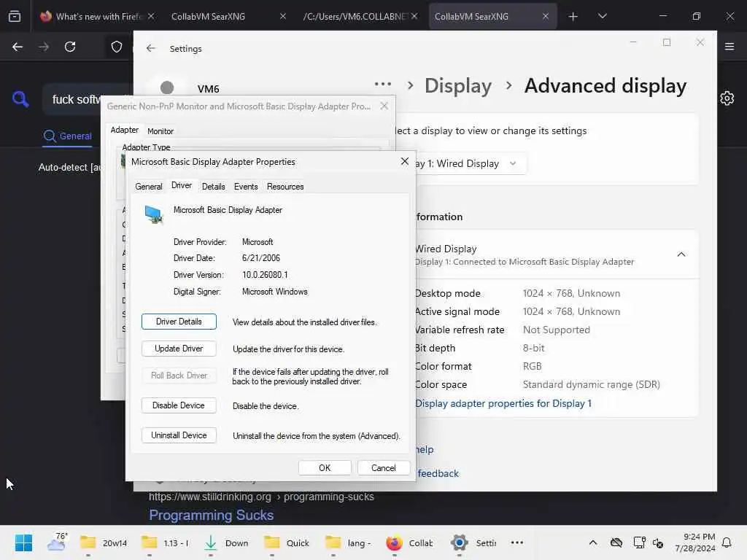Confirm with OK in adapter properties
Image resolution: width=747 pixels, height=560 pixels.
coord(325,467)
